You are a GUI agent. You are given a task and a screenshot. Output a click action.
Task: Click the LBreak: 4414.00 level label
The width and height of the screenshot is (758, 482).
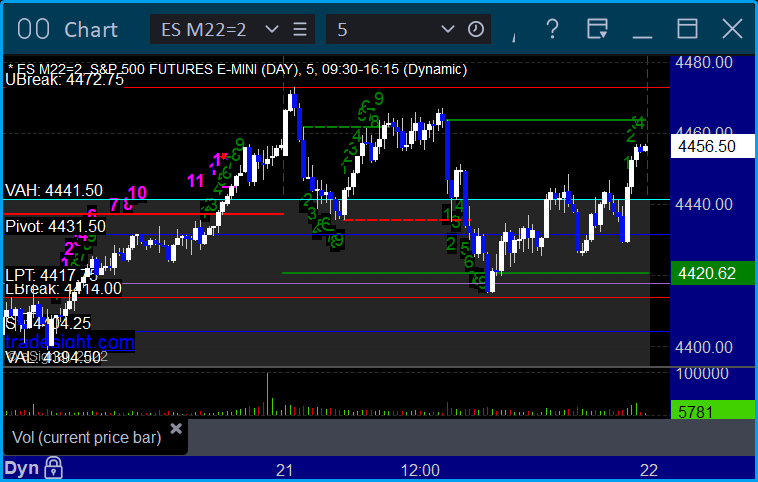[63, 289]
